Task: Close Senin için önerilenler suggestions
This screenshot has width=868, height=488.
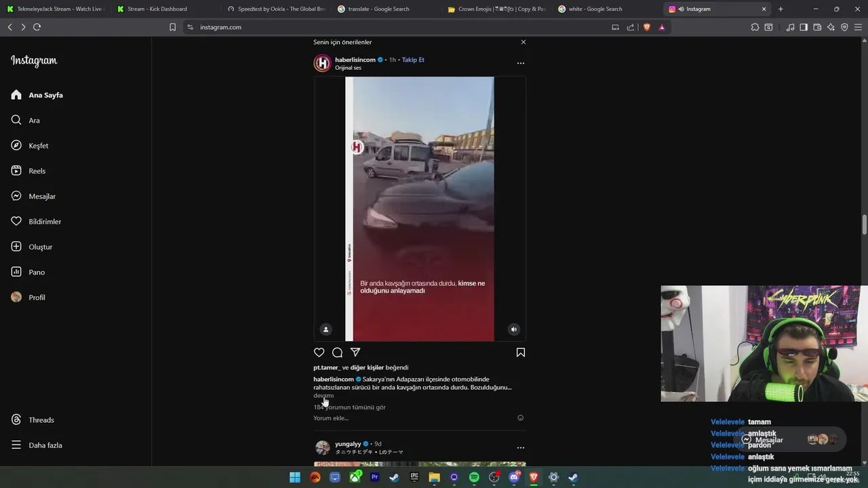Action: point(524,42)
